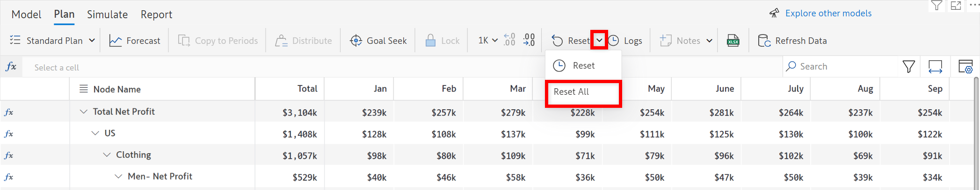The height and width of the screenshot is (190, 980).
Task: Open the 1K number scaling dropdown
Action: [x=488, y=41]
